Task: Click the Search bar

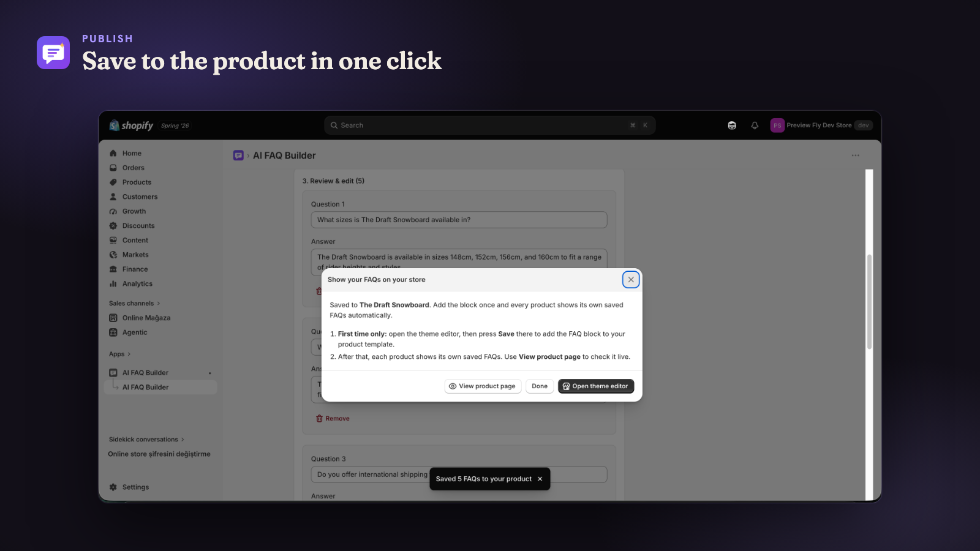Action: [x=490, y=126]
